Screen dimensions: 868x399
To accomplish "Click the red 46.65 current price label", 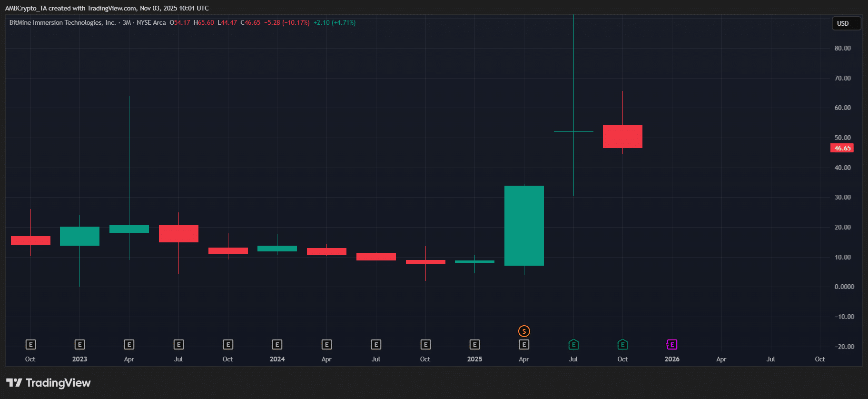I will pyautogui.click(x=842, y=148).
